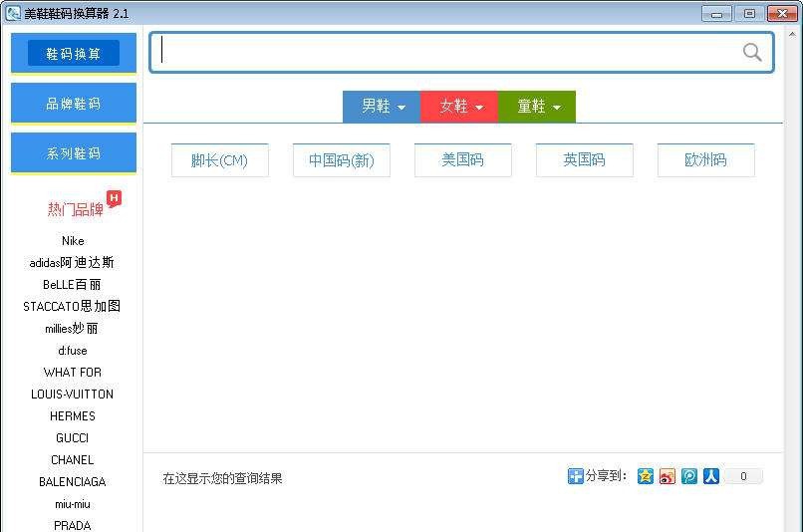
Task: Open the 童鞋 dropdown
Action: pos(537,107)
